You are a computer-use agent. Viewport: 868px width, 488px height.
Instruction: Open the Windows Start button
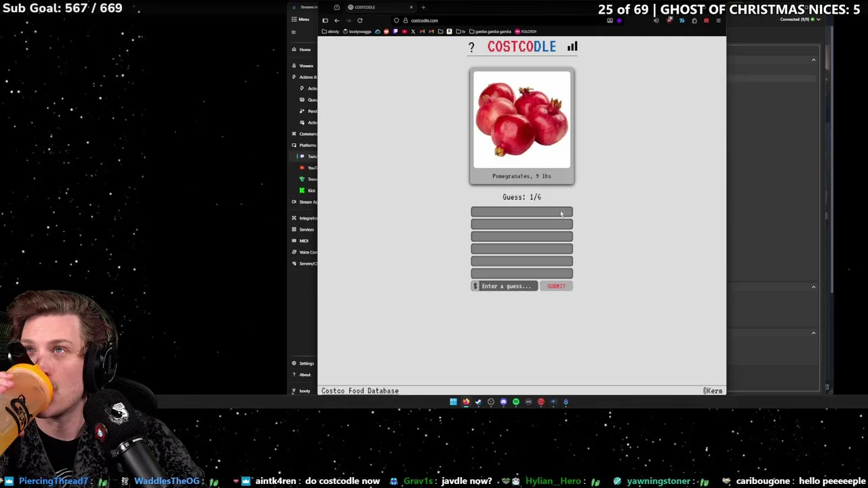453,402
